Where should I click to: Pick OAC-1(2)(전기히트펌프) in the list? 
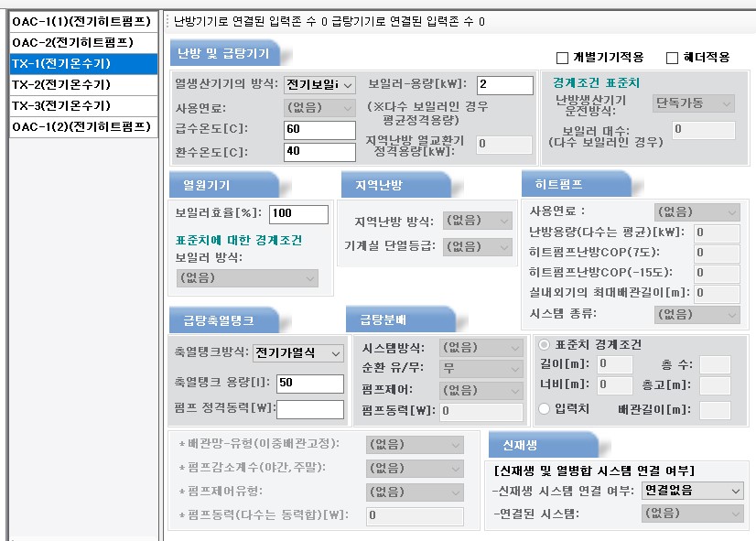79,126
